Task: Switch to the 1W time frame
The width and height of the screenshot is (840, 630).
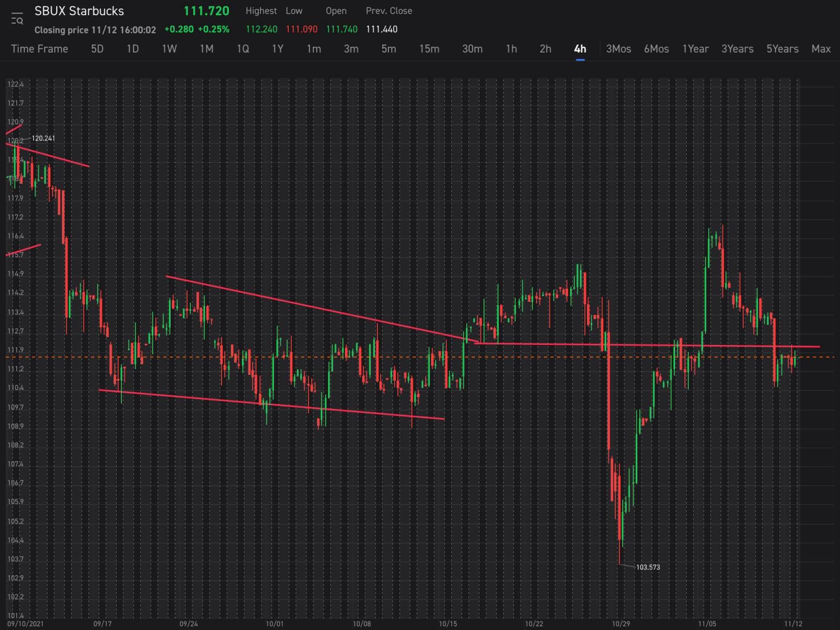Action: click(x=169, y=49)
